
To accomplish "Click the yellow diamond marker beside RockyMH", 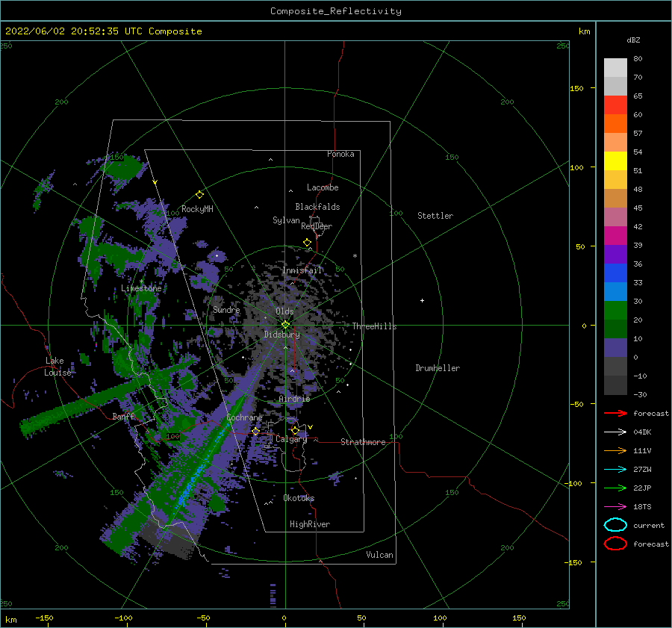I will tap(199, 195).
